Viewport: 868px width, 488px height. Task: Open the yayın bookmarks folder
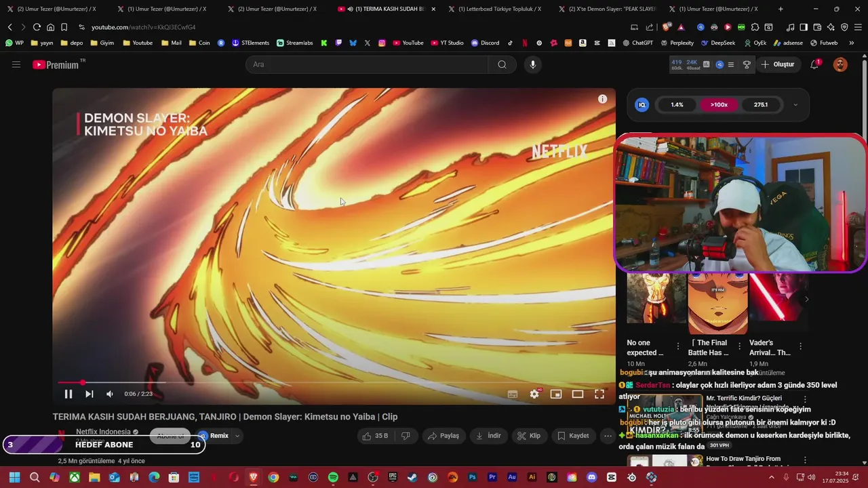coord(42,43)
